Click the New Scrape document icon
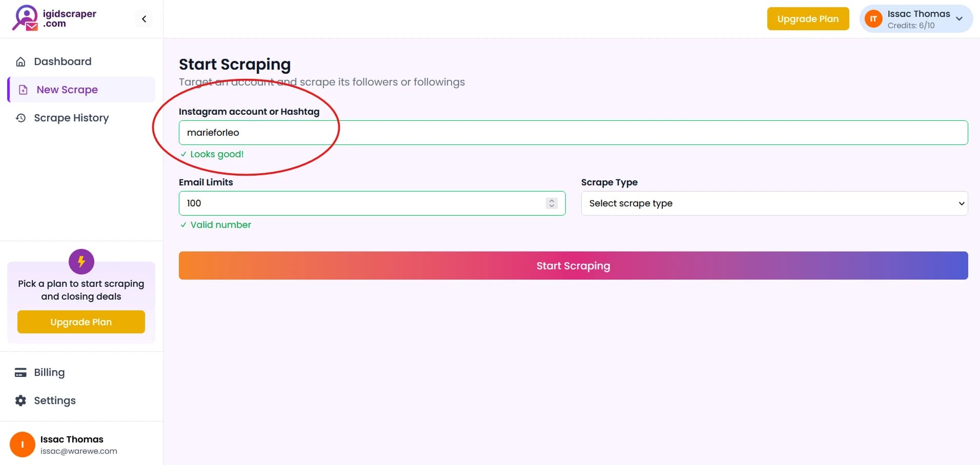980x465 pixels. click(23, 90)
